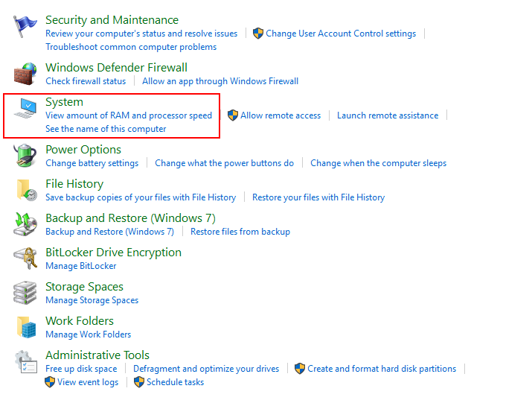The height and width of the screenshot is (406, 532).
Task: Select Free up disk space
Action: coord(81,369)
